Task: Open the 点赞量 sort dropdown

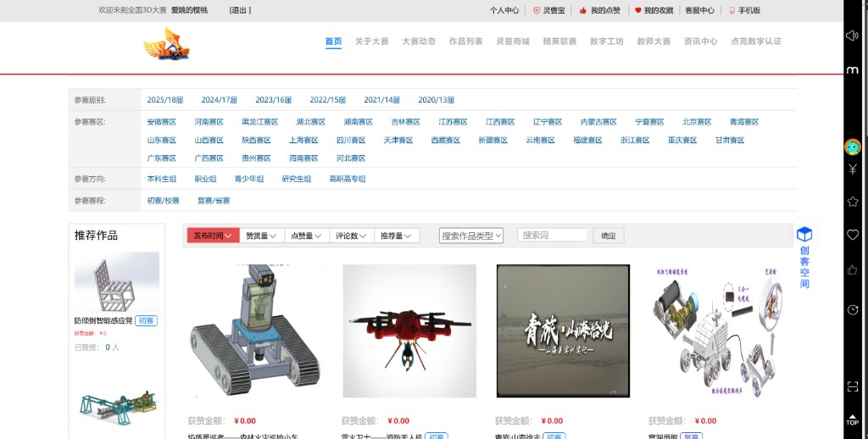Action: point(307,236)
